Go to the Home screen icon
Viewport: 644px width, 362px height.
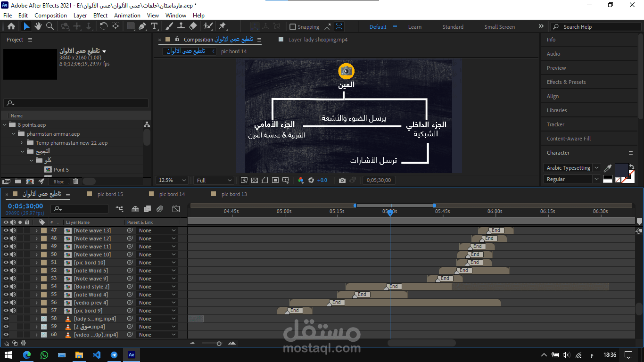(x=11, y=26)
